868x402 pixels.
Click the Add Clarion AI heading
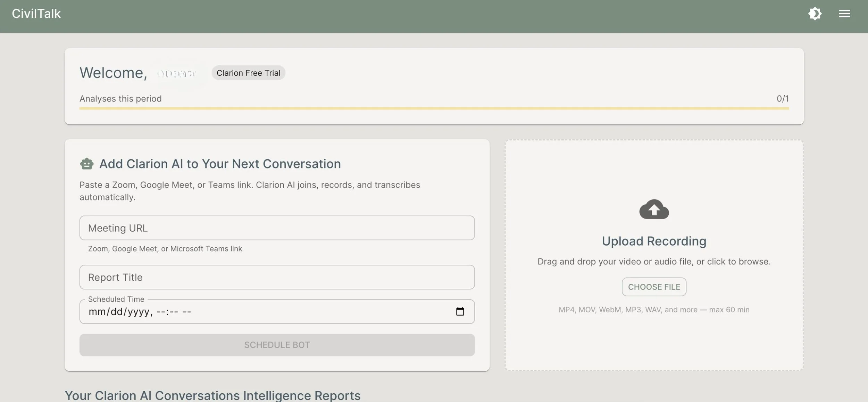[220, 164]
